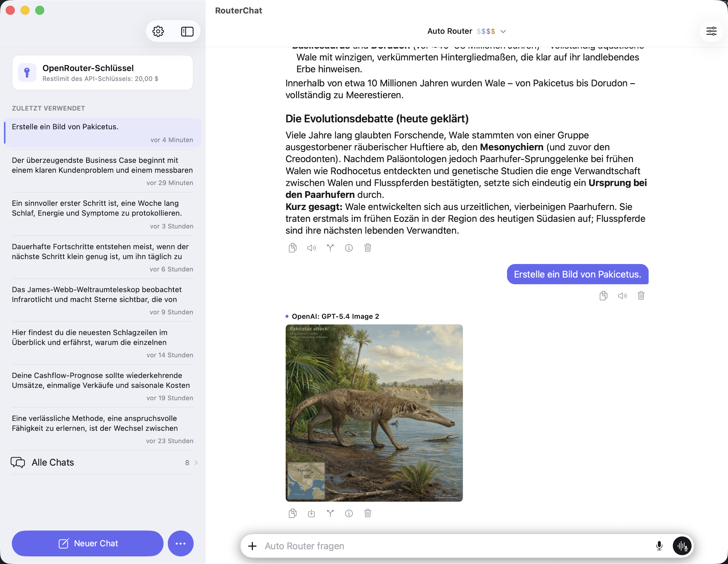
Task: Delete the user Pakicetus message
Action: (x=641, y=296)
